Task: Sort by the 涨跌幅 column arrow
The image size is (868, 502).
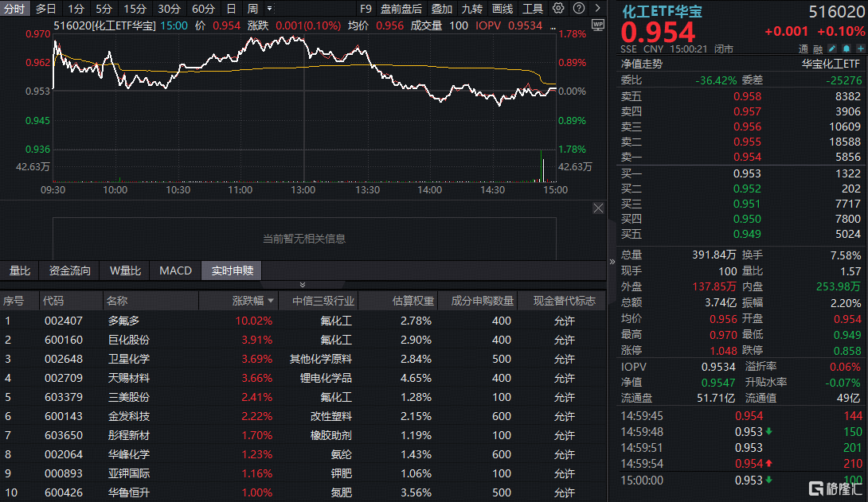Action: [271, 301]
